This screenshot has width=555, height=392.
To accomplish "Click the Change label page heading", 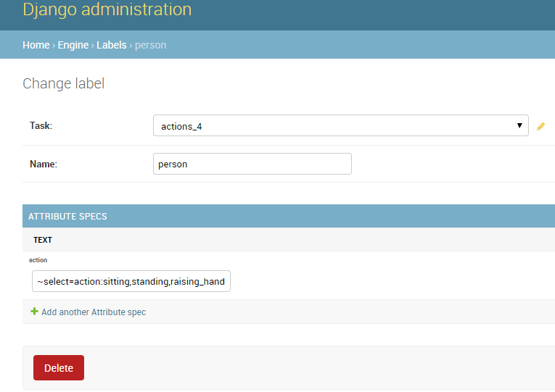I will coord(64,84).
